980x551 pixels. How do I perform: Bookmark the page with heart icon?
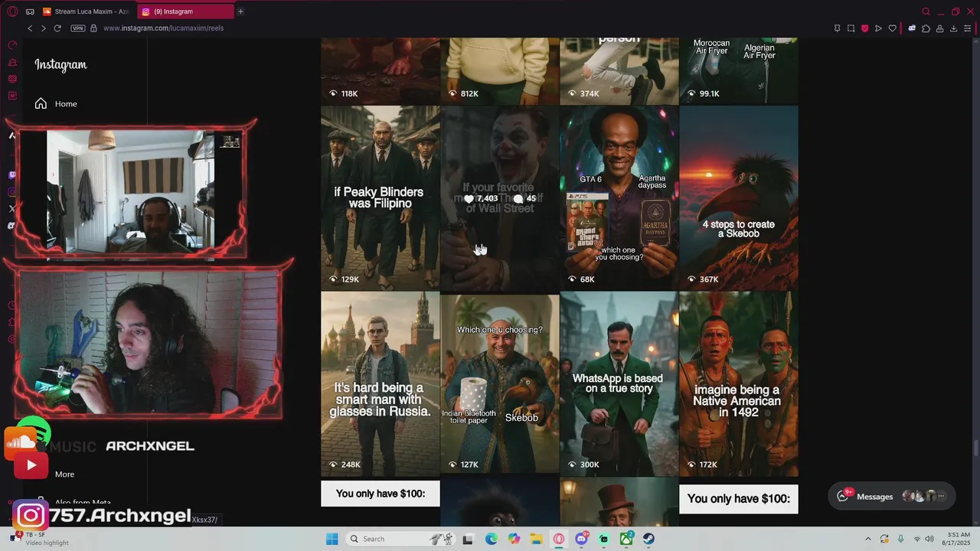point(892,28)
